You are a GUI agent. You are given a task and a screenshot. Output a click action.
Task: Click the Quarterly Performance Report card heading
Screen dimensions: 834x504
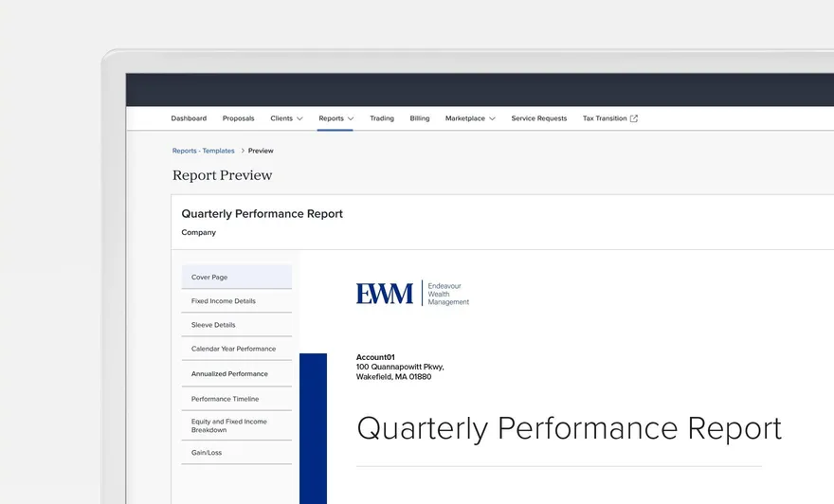[x=263, y=214]
